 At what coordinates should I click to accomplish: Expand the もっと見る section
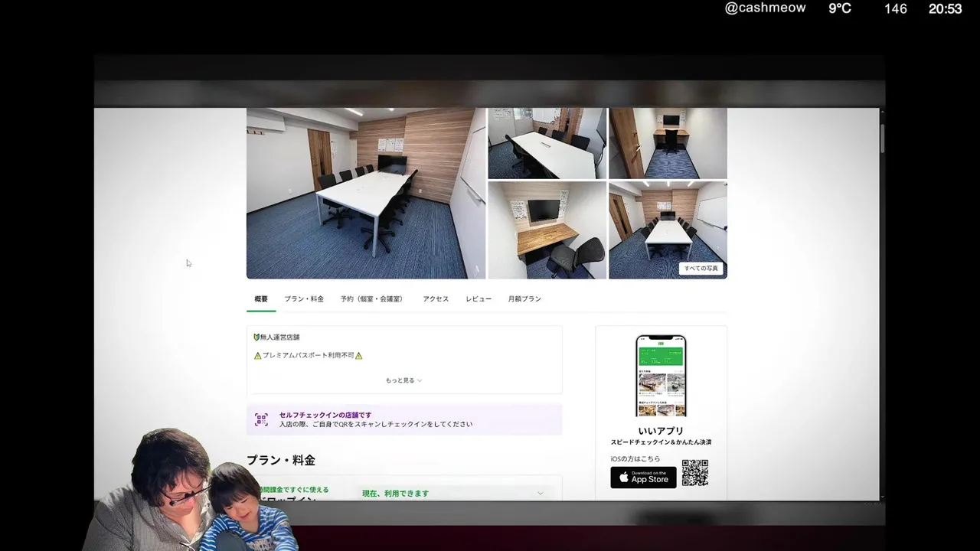(x=403, y=380)
